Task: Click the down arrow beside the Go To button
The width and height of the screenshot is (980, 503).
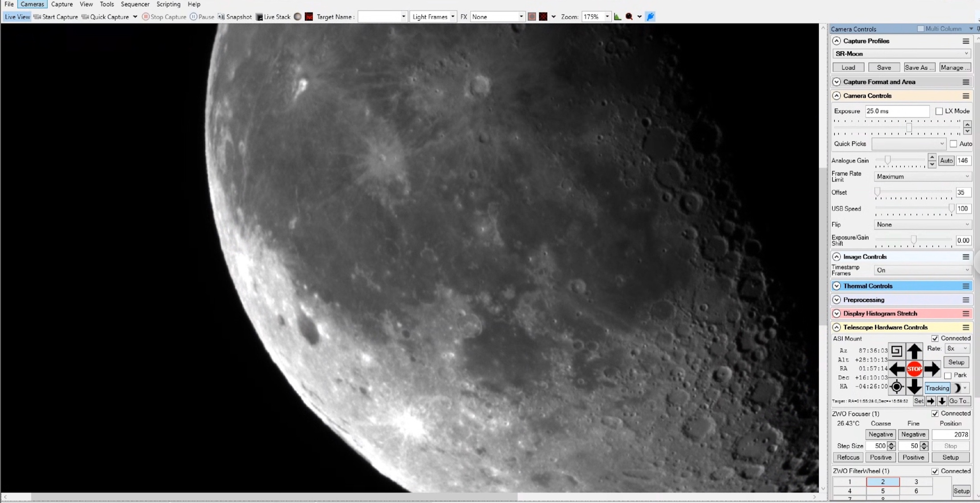Action: (942, 401)
